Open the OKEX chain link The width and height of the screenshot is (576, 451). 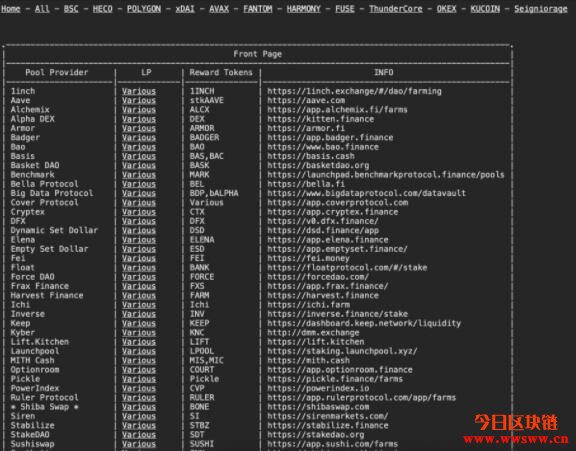pos(446,8)
